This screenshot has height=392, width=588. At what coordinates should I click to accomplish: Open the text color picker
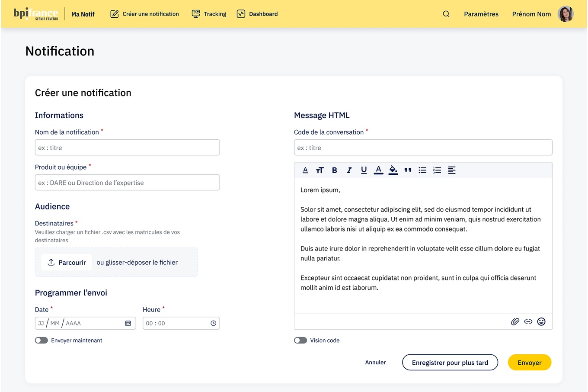[x=378, y=170]
